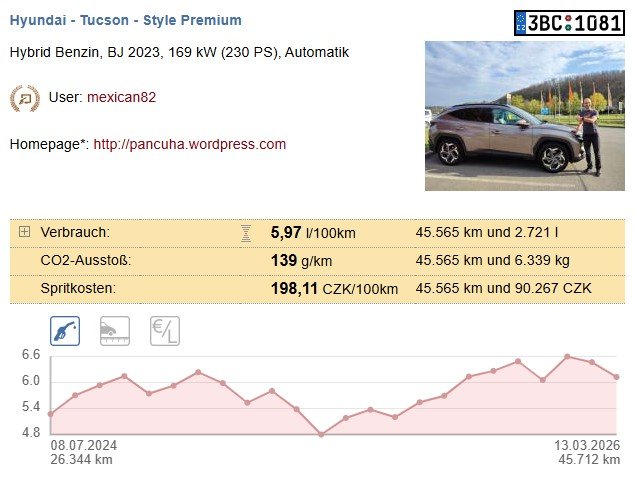Show the fuel price per liter chart
The height and width of the screenshot is (492, 635).
[x=165, y=331]
